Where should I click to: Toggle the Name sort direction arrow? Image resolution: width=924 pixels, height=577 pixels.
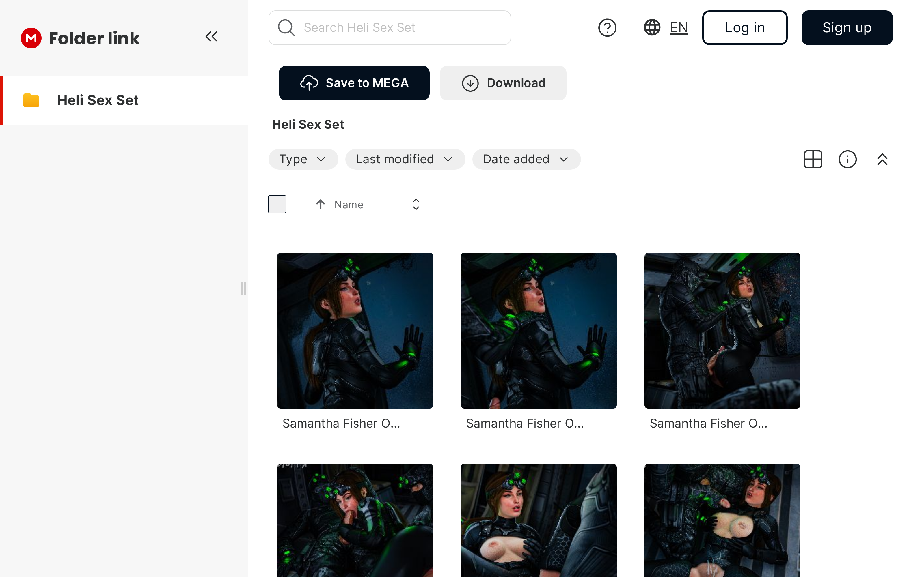click(x=320, y=205)
